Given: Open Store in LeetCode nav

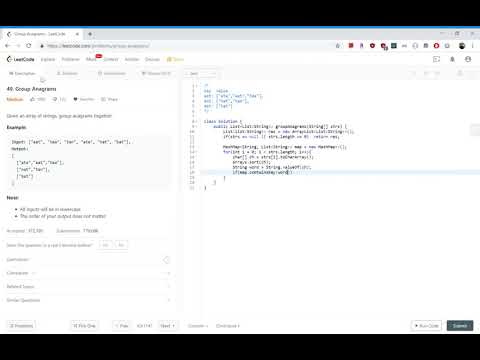Looking at the screenshot, I should coord(175,59).
